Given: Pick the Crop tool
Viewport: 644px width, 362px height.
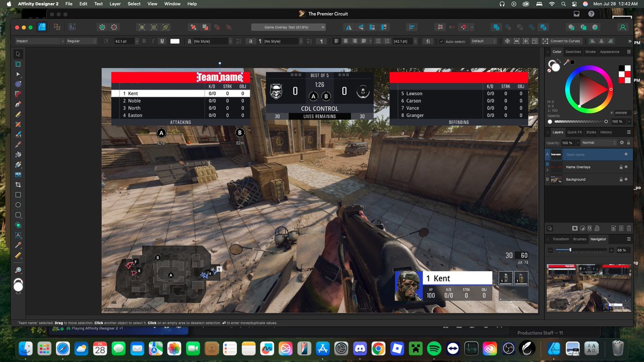Looking at the screenshot, I should 18,184.
